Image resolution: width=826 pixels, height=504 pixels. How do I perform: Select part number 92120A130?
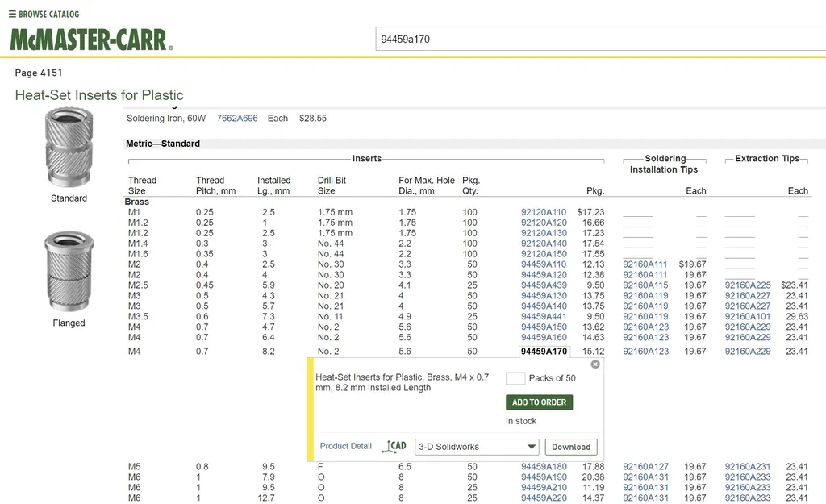[544, 233]
